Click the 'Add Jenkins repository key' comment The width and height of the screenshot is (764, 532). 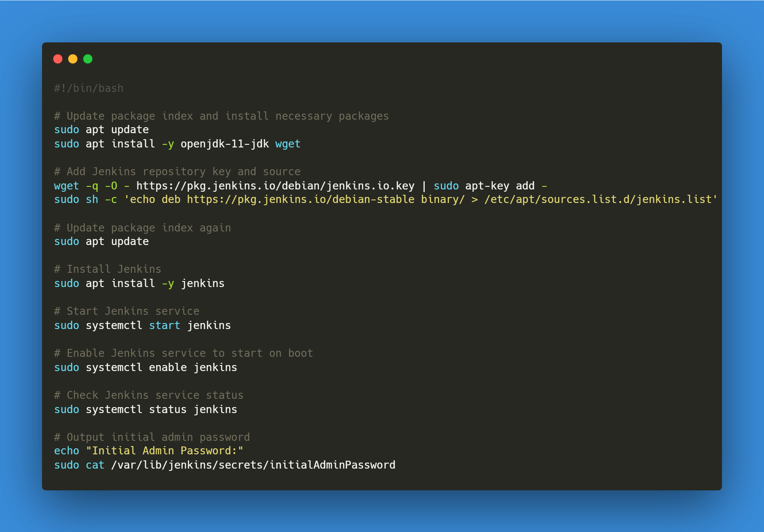point(177,171)
